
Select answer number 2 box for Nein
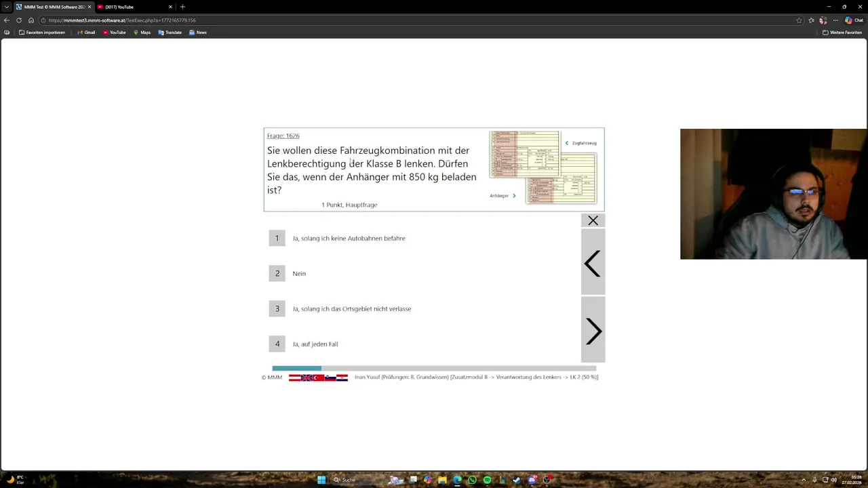pyautogui.click(x=277, y=273)
